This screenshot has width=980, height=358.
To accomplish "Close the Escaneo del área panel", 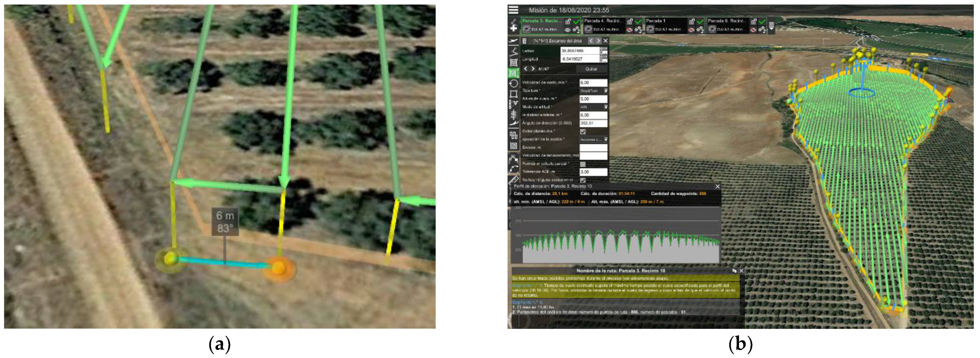I will (x=606, y=41).
